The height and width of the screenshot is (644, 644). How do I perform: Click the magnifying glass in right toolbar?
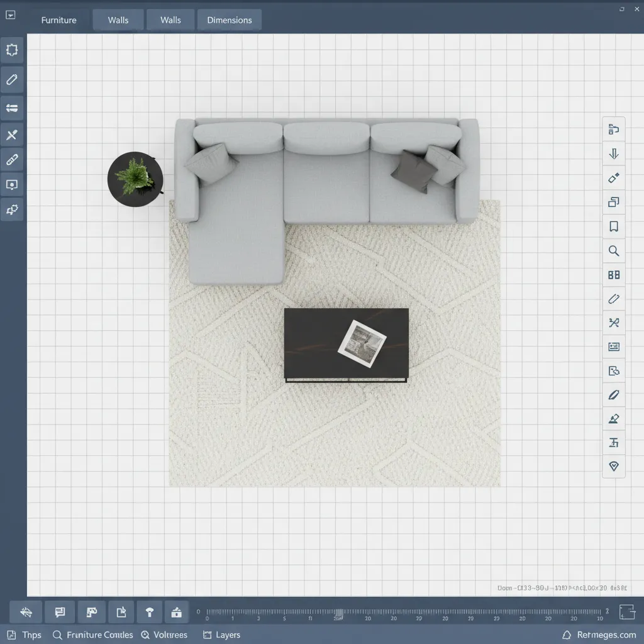tap(614, 250)
